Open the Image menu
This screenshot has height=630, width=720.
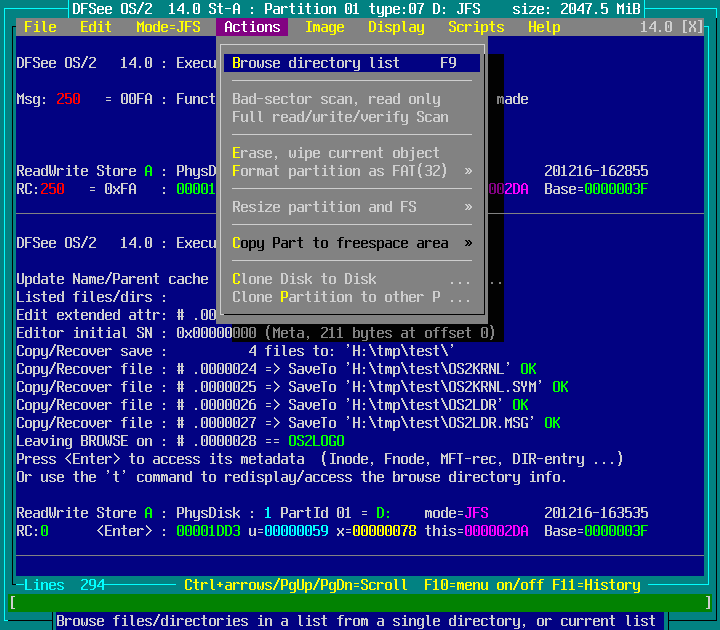(x=324, y=27)
